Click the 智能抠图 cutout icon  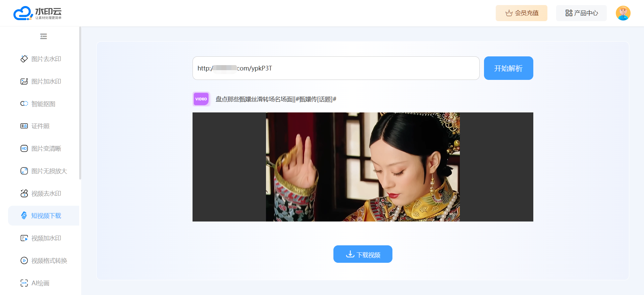pyautogui.click(x=24, y=104)
